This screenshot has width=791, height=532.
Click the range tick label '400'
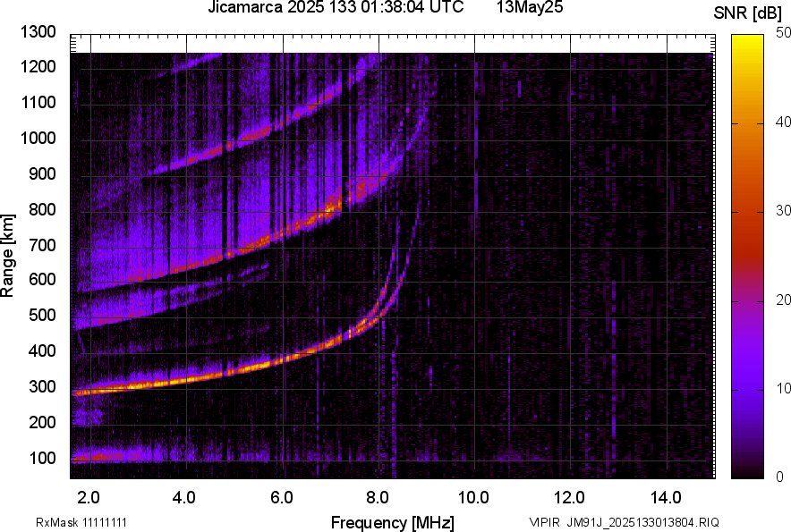pos(42,351)
